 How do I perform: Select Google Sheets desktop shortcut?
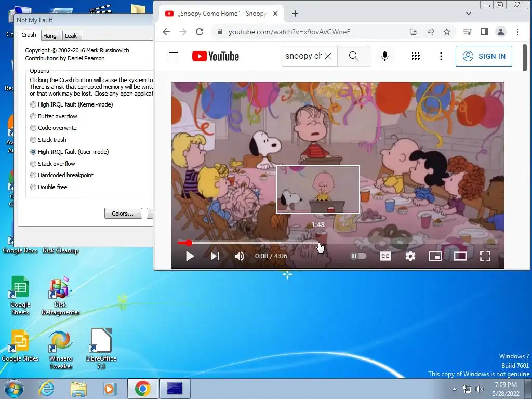(x=20, y=295)
